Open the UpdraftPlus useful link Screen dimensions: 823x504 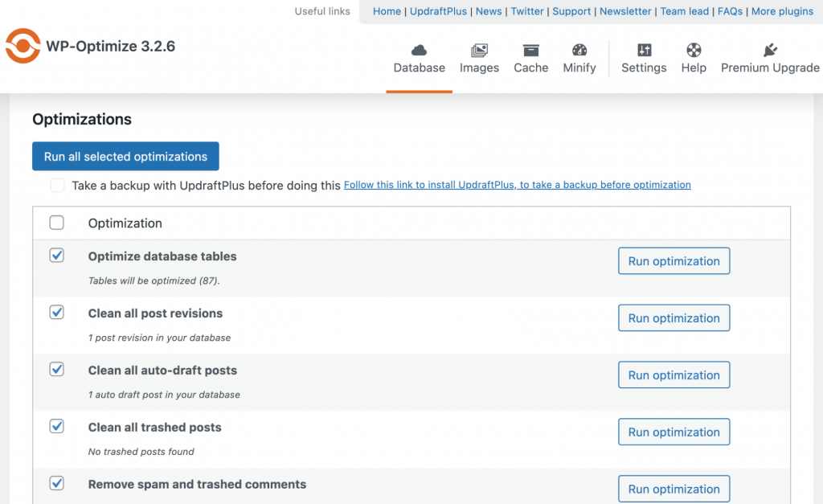point(438,10)
